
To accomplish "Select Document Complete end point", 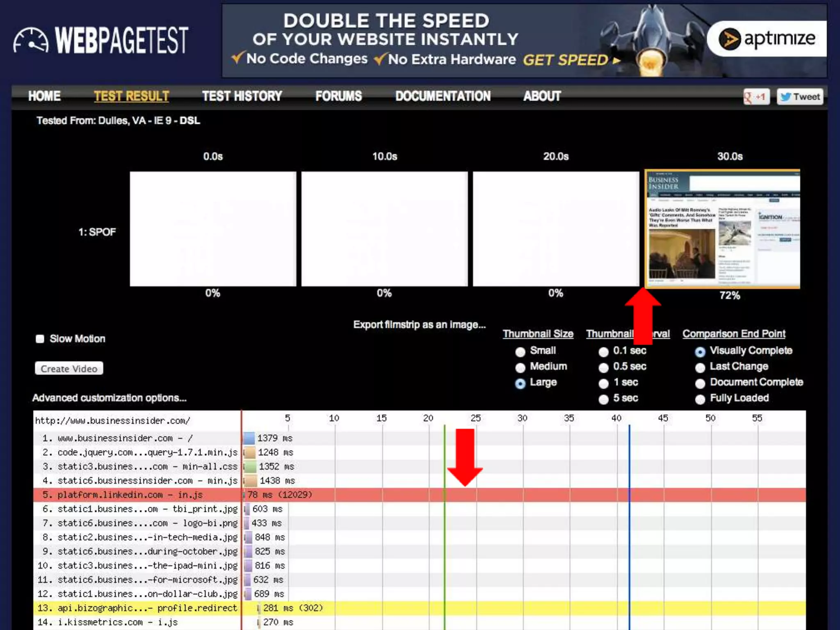I will [x=700, y=383].
